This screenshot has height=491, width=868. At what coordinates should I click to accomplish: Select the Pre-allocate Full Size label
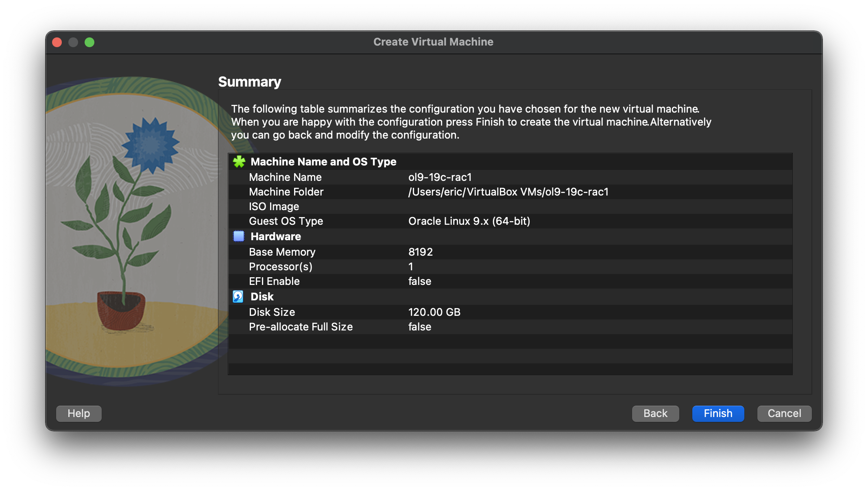(301, 327)
